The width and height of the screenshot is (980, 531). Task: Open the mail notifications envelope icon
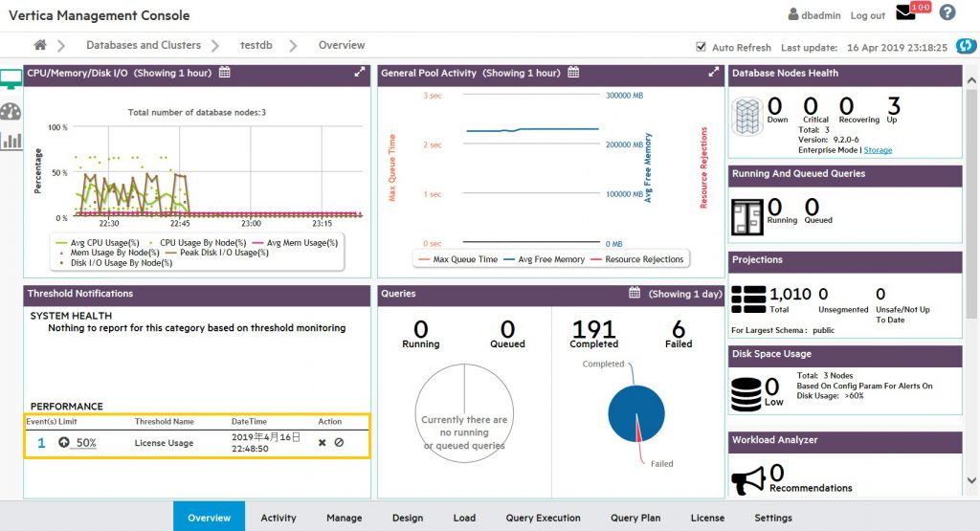click(x=905, y=13)
